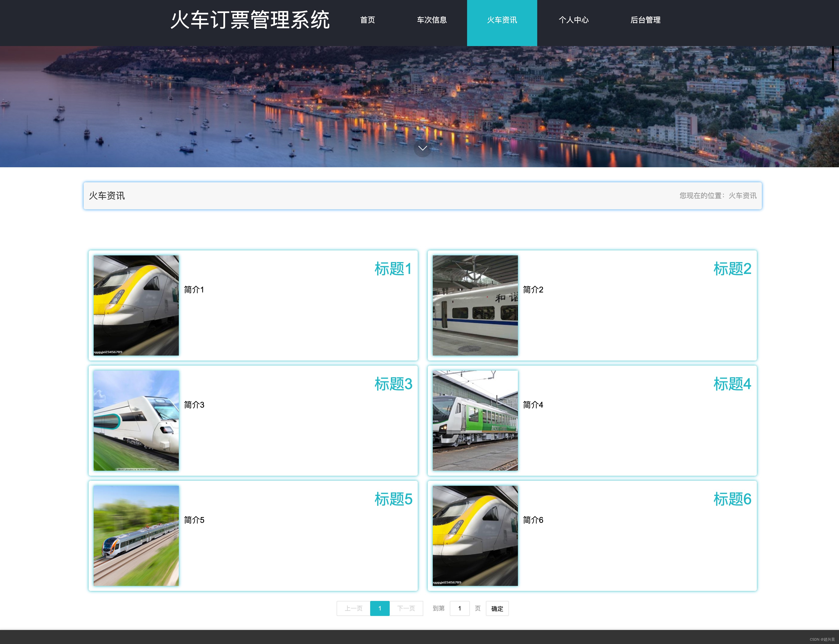Navigate to 后台管理 link

click(645, 20)
